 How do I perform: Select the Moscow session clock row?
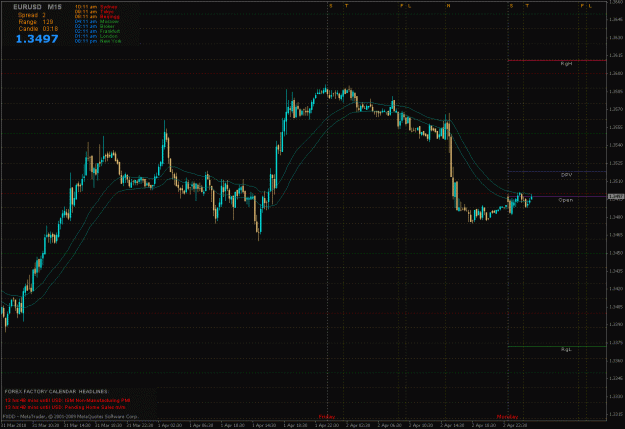(97, 22)
